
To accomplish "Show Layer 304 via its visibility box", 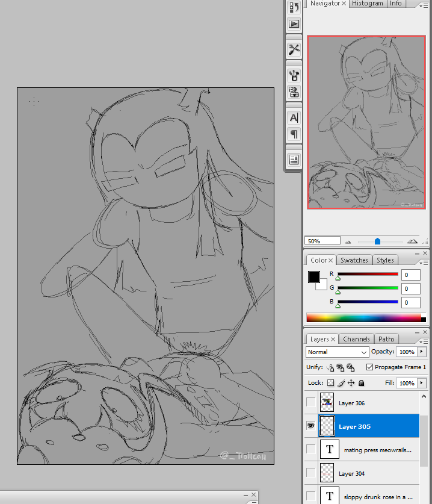I will [x=311, y=473].
